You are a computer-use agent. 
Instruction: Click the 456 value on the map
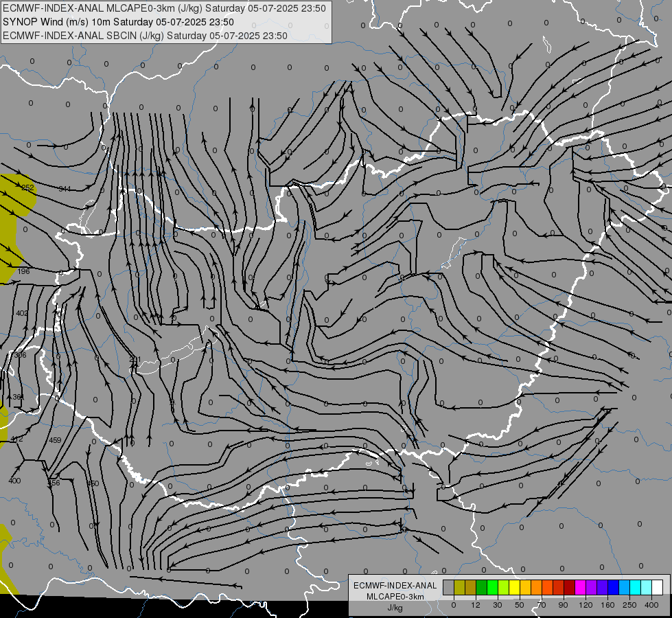pyautogui.click(x=54, y=483)
